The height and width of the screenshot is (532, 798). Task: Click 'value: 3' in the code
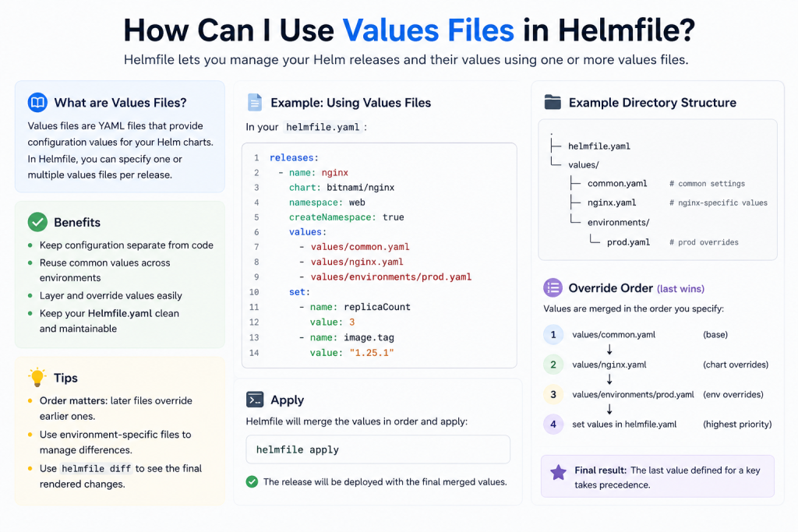coord(332,322)
